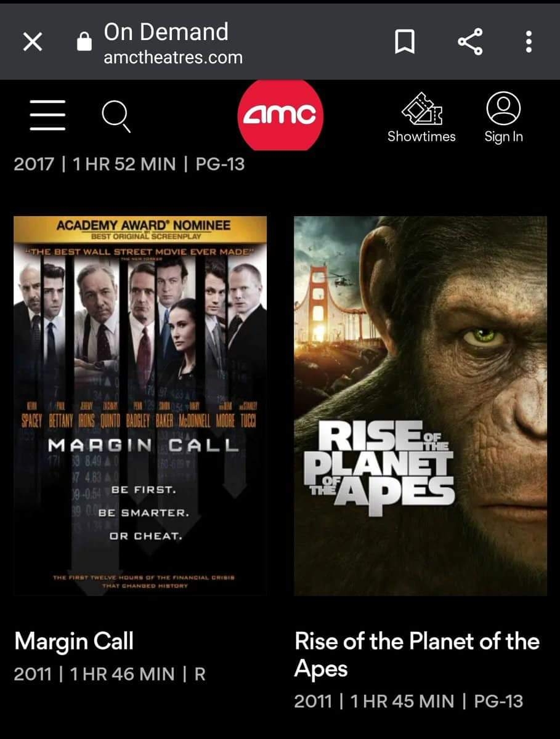This screenshot has width=560, height=739.
Task: Select Rise of the Planet of the Apes title
Action: click(417, 655)
